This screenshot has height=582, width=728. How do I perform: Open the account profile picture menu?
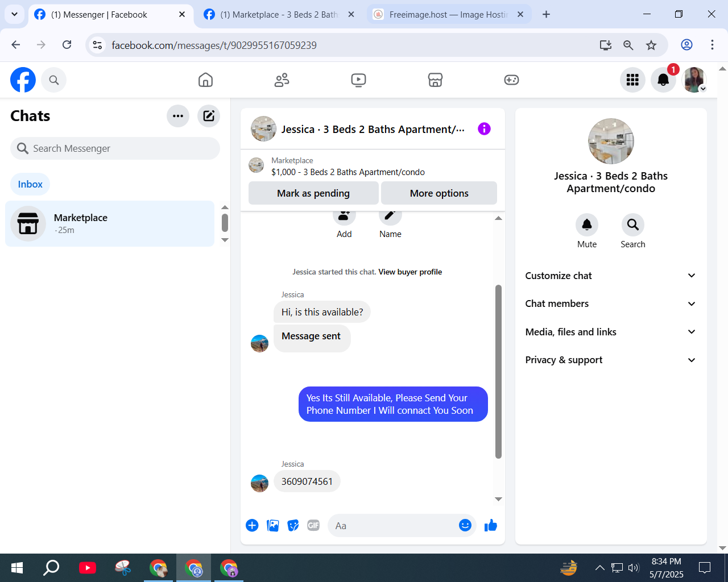[694, 80]
